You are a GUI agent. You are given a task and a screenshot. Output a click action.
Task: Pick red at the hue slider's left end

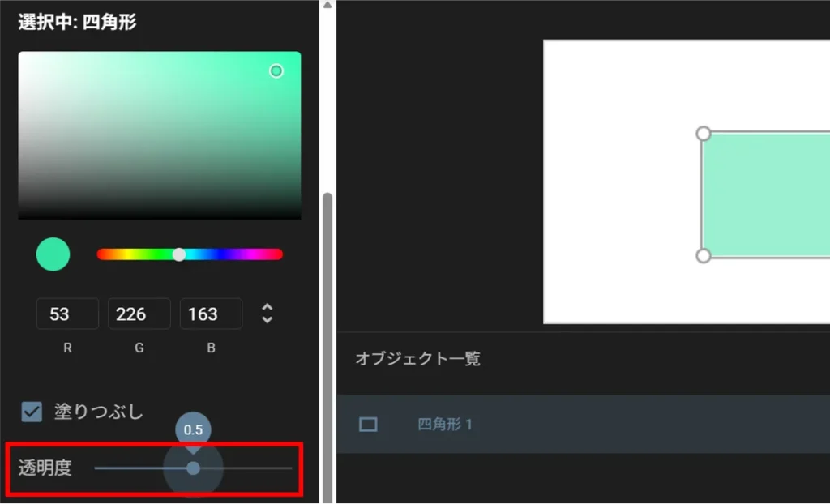(101, 254)
